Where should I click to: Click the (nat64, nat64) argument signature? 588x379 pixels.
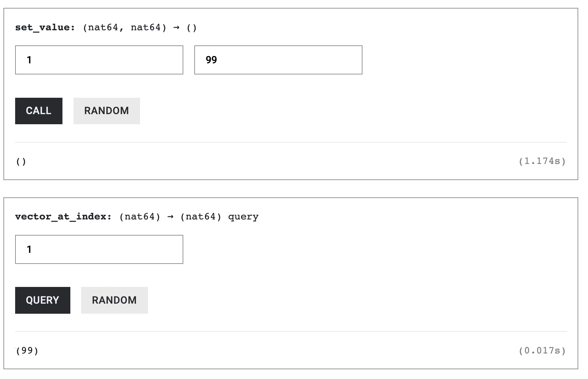coord(125,27)
